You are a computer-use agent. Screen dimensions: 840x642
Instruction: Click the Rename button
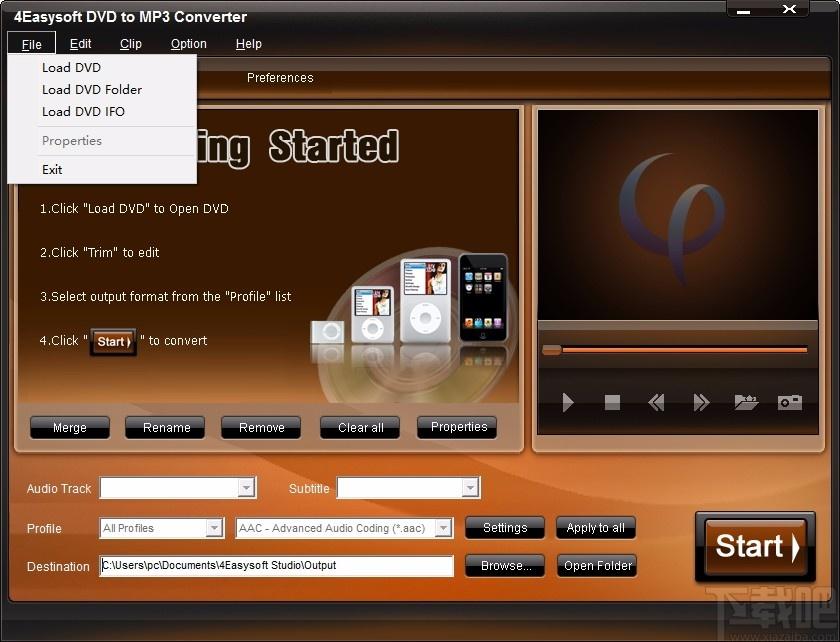click(x=166, y=428)
